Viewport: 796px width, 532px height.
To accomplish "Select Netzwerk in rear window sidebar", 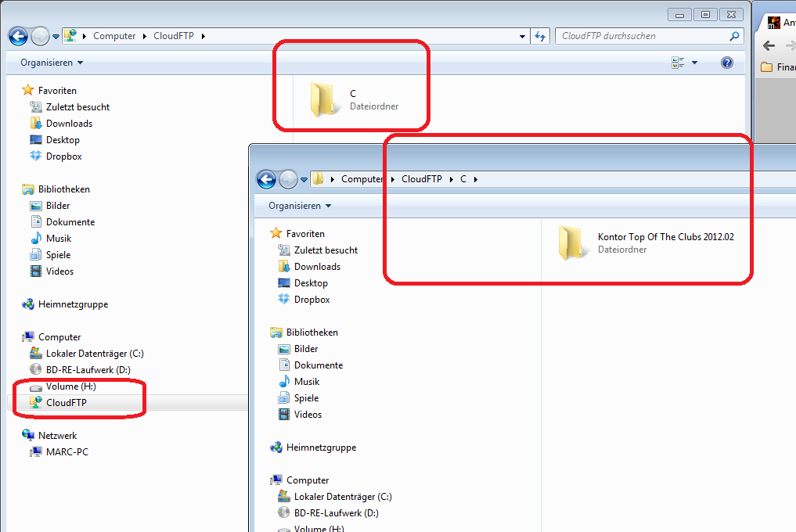I will coord(49,436).
